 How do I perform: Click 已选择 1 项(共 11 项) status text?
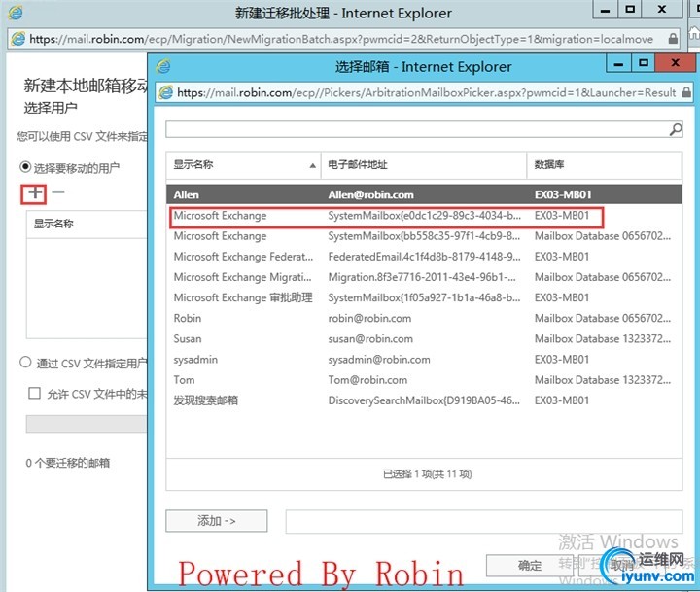pos(427,474)
